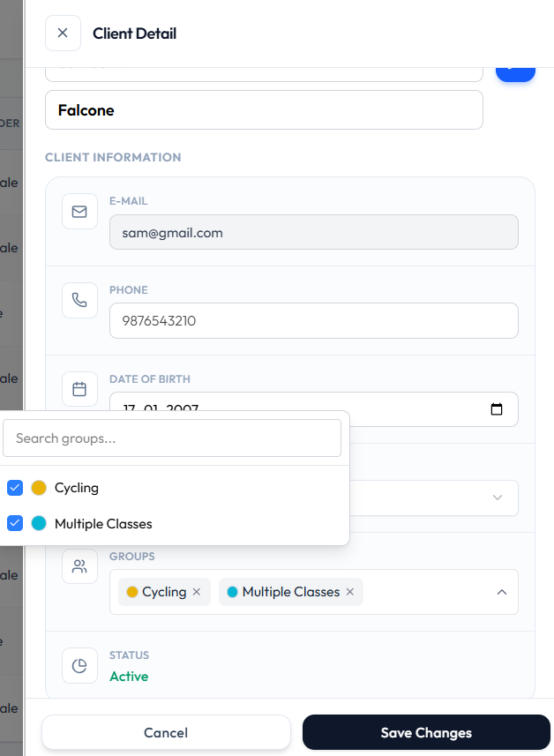Viewport: 554px width, 756px height.
Task: Click the date of birth calendar icon
Action: pos(79,389)
